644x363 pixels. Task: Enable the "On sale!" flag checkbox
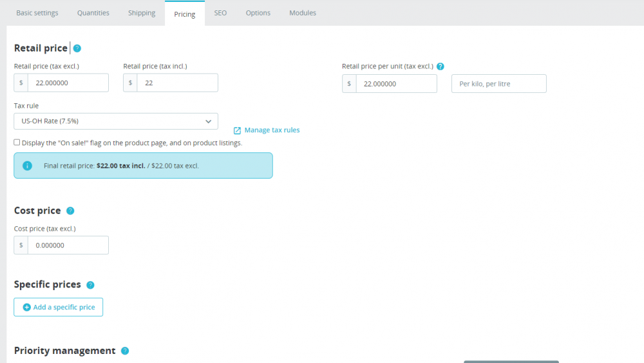click(17, 142)
